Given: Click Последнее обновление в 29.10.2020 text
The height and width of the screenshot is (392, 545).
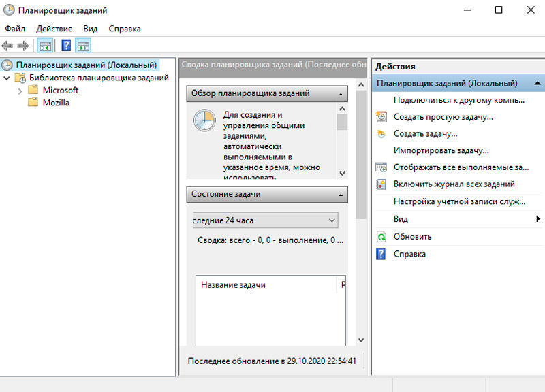Looking at the screenshot, I should pos(272,361).
